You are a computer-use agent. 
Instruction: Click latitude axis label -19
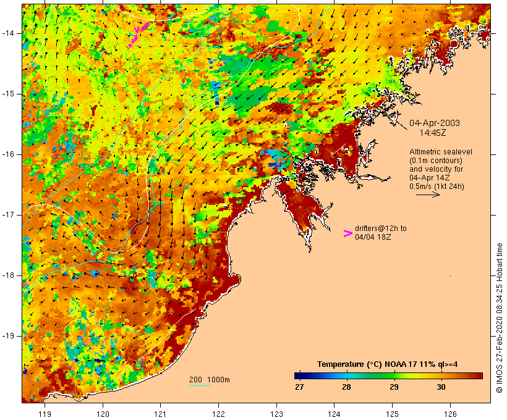[8, 336]
